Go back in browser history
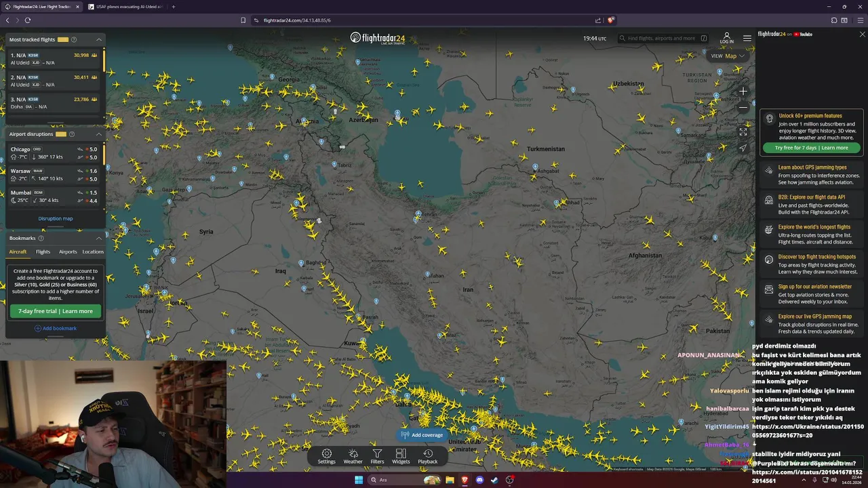Viewport: 868px width, 488px height. coord(7,20)
